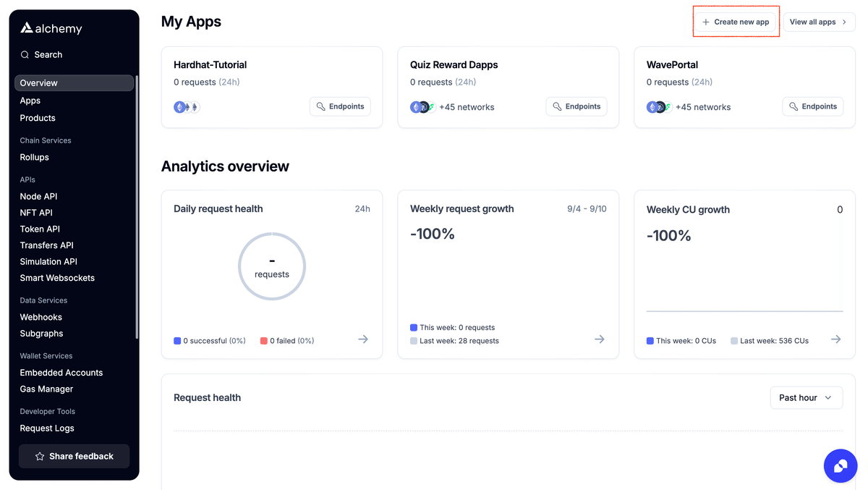Click network icons on WavePortal card
Image resolution: width=868 pixels, height=490 pixels.
659,107
